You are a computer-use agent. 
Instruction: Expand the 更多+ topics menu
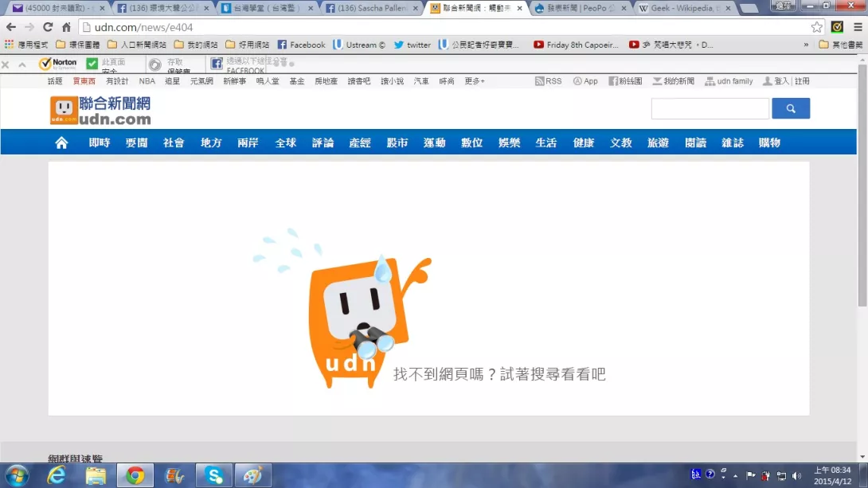(475, 80)
